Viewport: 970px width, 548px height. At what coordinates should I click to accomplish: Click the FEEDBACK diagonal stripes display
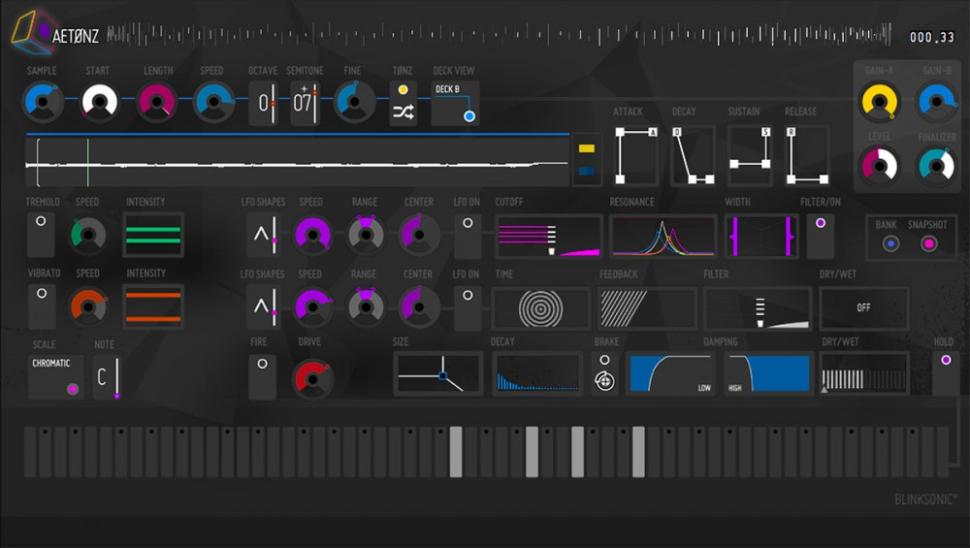pos(646,308)
